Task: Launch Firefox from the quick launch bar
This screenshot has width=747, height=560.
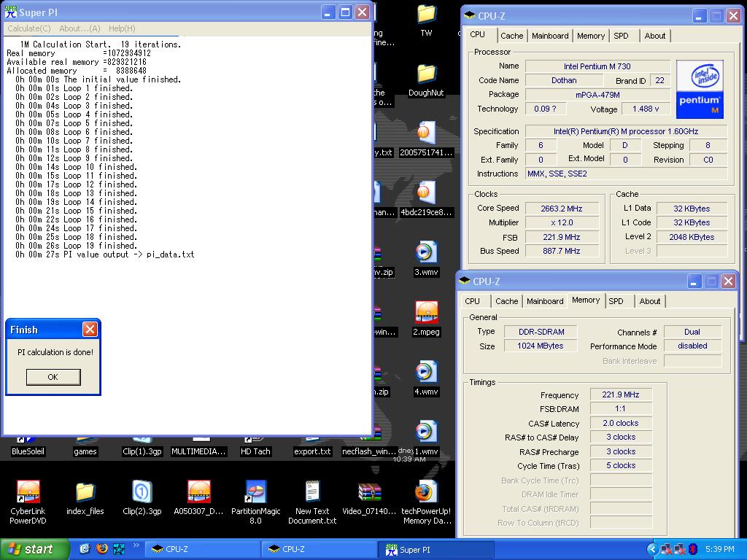Action: pos(102,549)
